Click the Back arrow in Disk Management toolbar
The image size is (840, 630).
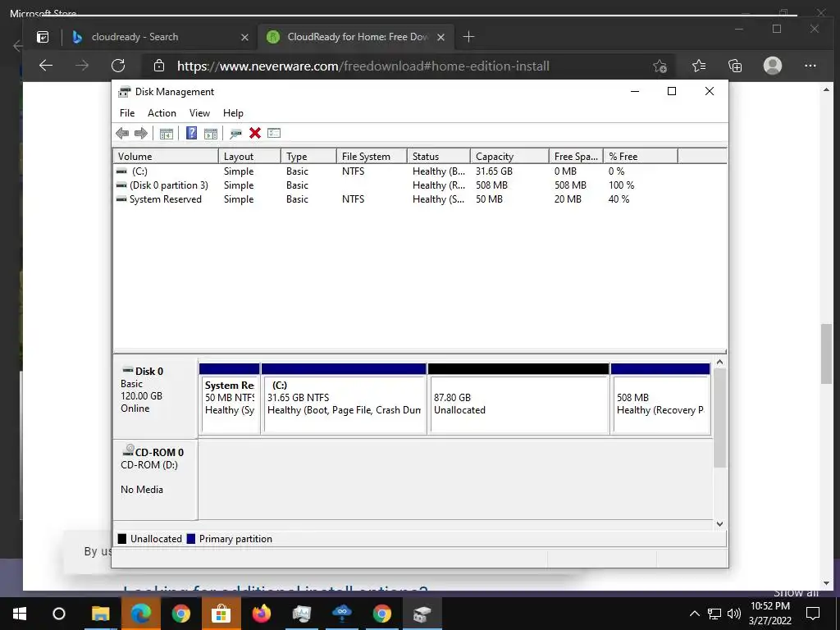(122, 134)
